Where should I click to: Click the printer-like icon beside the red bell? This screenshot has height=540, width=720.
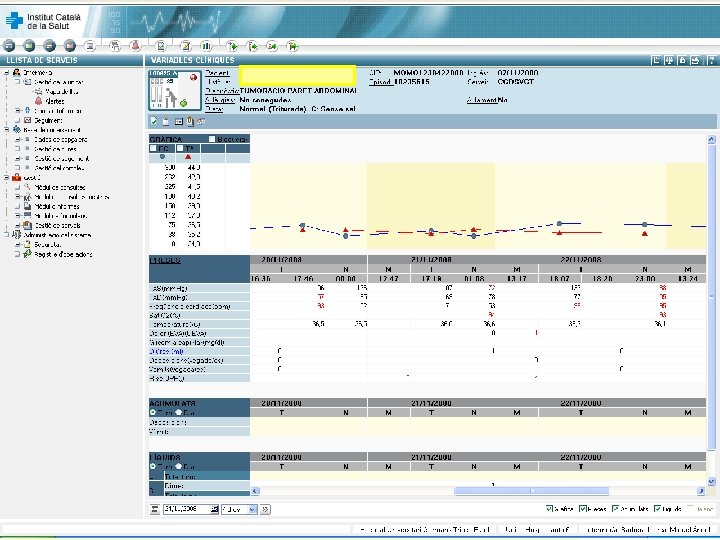point(115,45)
